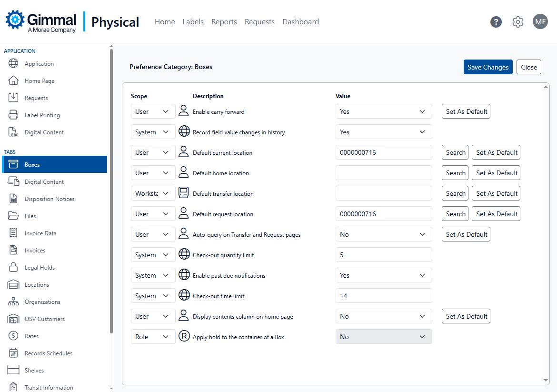The width and height of the screenshot is (557, 392).
Task: Open scope dropdown for Check-out quantity limit
Action: [153, 255]
